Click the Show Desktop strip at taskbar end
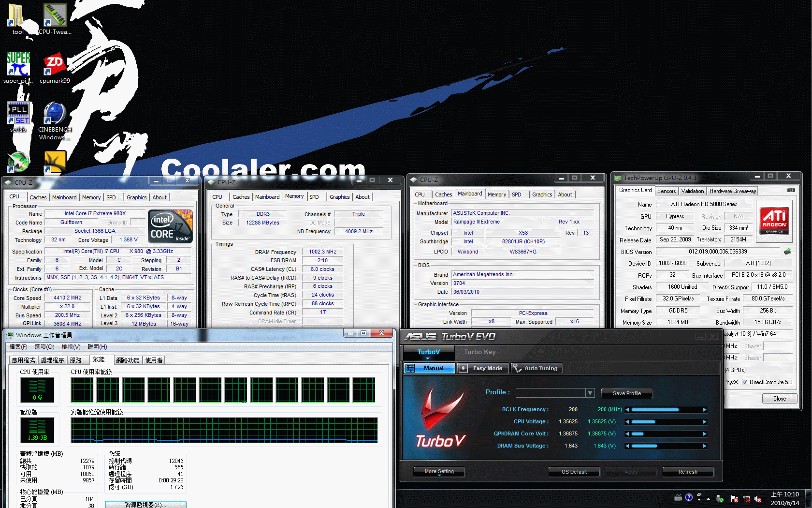 click(x=808, y=499)
